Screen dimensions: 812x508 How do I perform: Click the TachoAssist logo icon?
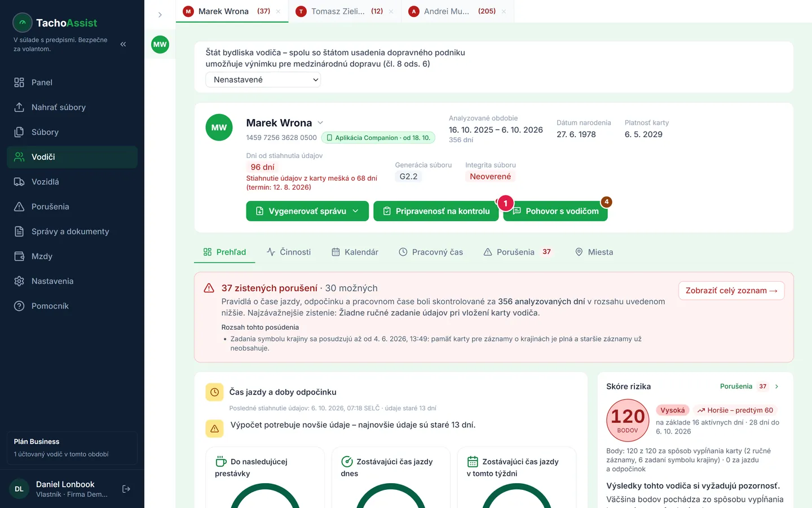pos(23,23)
